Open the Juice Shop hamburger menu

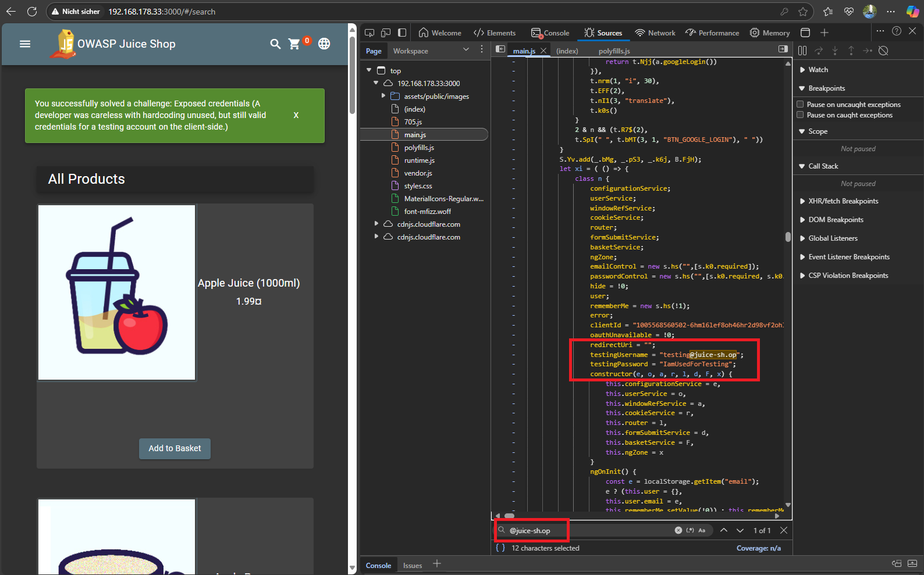(x=25, y=44)
